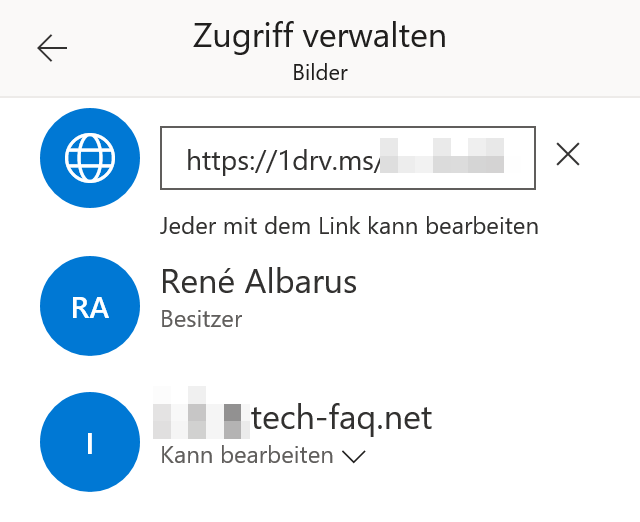
Task: Click the RA avatar of René Albarus
Action: [90, 306]
